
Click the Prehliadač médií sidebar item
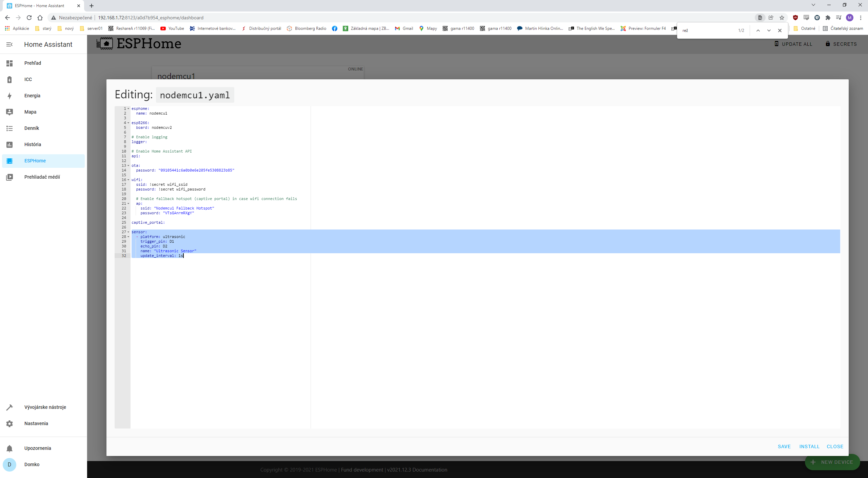click(42, 177)
